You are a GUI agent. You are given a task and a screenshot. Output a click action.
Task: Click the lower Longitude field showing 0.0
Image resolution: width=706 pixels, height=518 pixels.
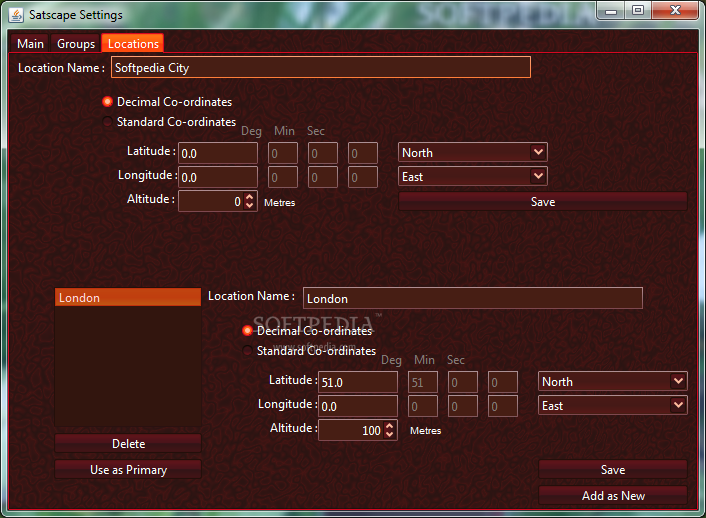(358, 406)
